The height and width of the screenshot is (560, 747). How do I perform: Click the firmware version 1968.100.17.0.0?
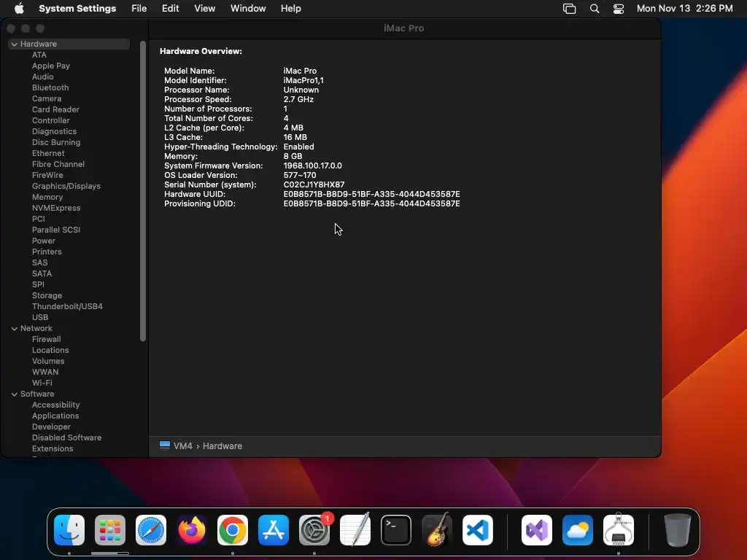tap(312, 166)
